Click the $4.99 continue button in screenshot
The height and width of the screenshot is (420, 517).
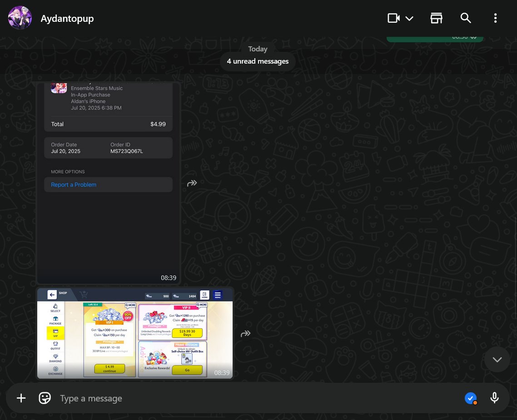(x=109, y=369)
